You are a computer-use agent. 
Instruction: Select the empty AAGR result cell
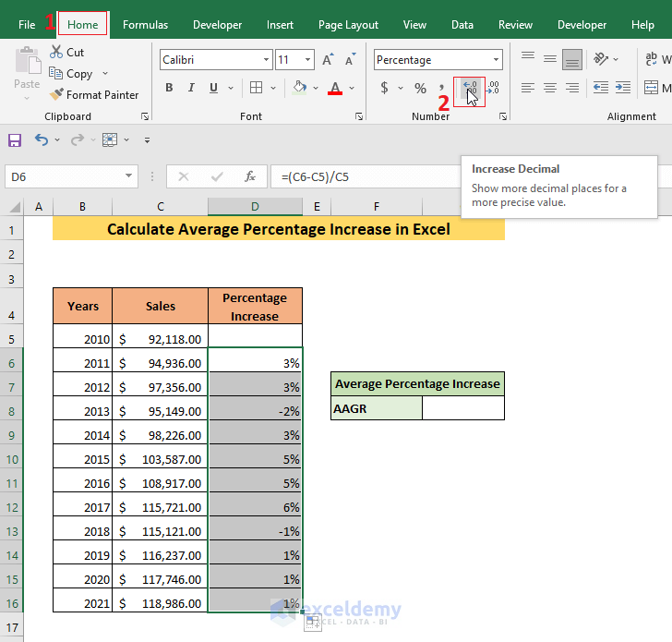point(462,407)
